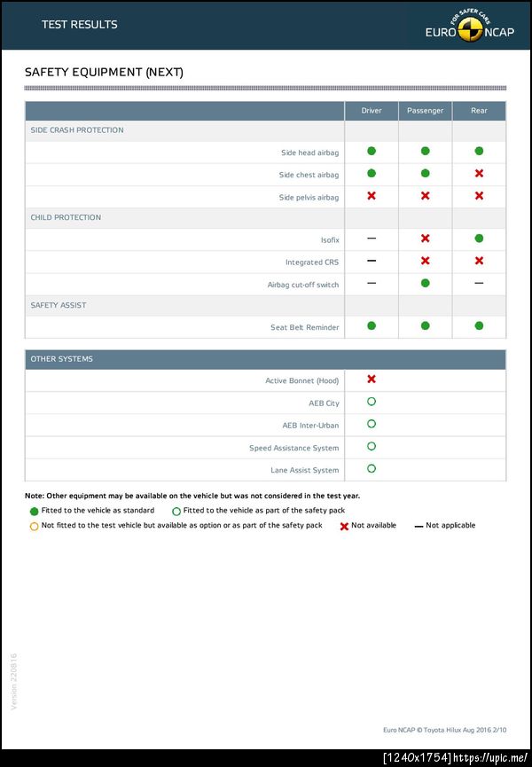Click legend hollow green circle icon
Screen dimensions: 532x767
pyautogui.click(x=176, y=512)
